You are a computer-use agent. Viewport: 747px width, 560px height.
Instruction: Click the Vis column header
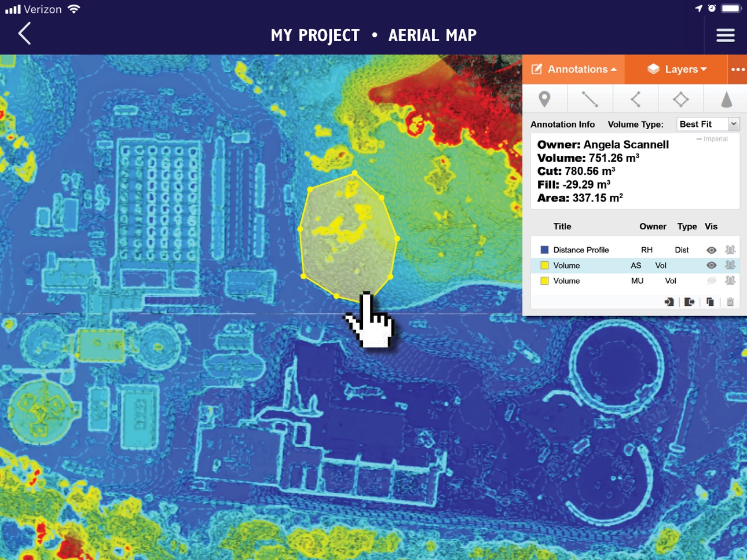tap(711, 226)
